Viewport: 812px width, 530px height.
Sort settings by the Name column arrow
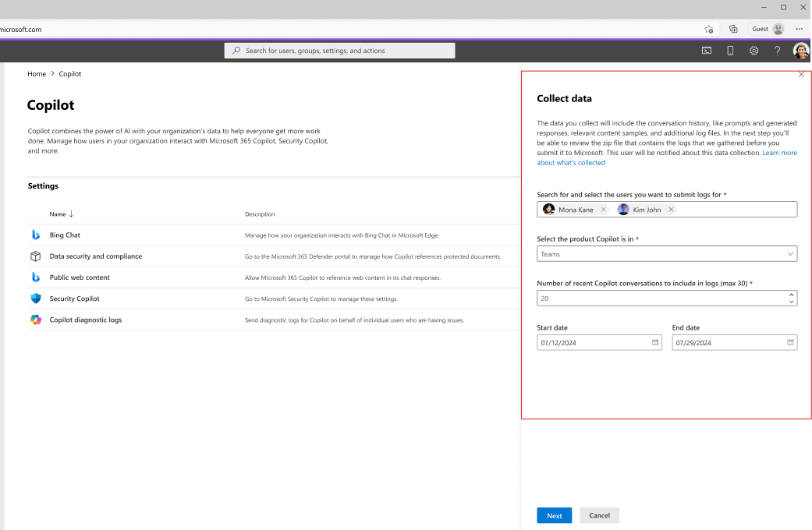(x=72, y=214)
